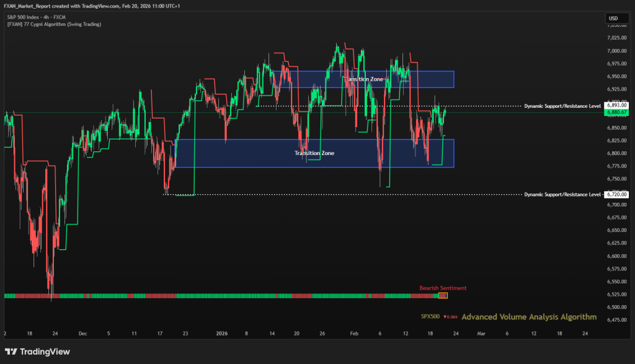Viewport: 635px width, 364px height.
Task: Click the upper Transition Zone label
Action: (368, 79)
